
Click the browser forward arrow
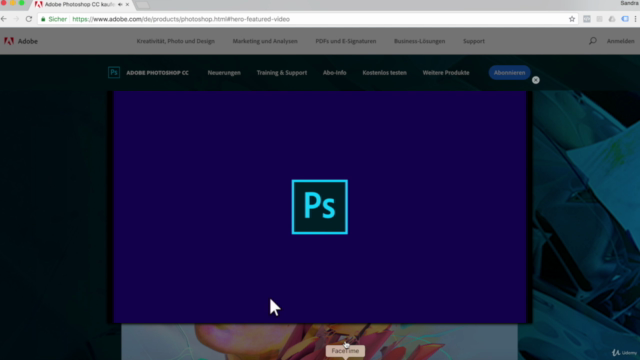pos(16,19)
